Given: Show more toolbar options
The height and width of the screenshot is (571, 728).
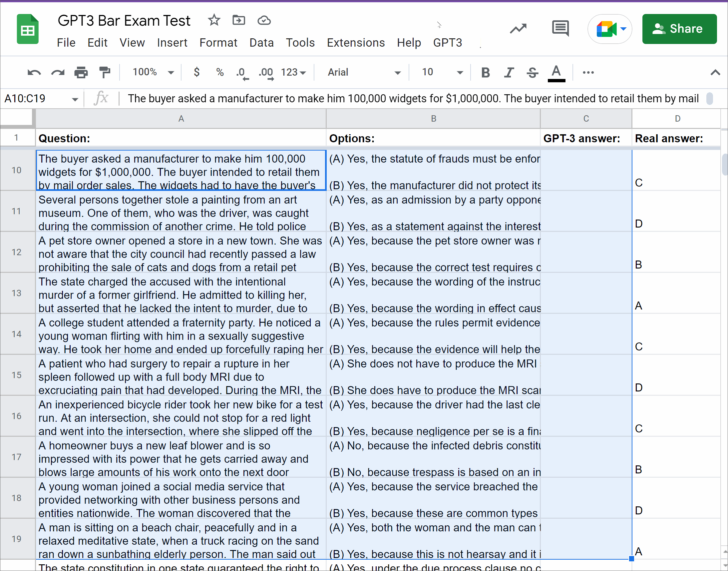Looking at the screenshot, I should coord(588,72).
